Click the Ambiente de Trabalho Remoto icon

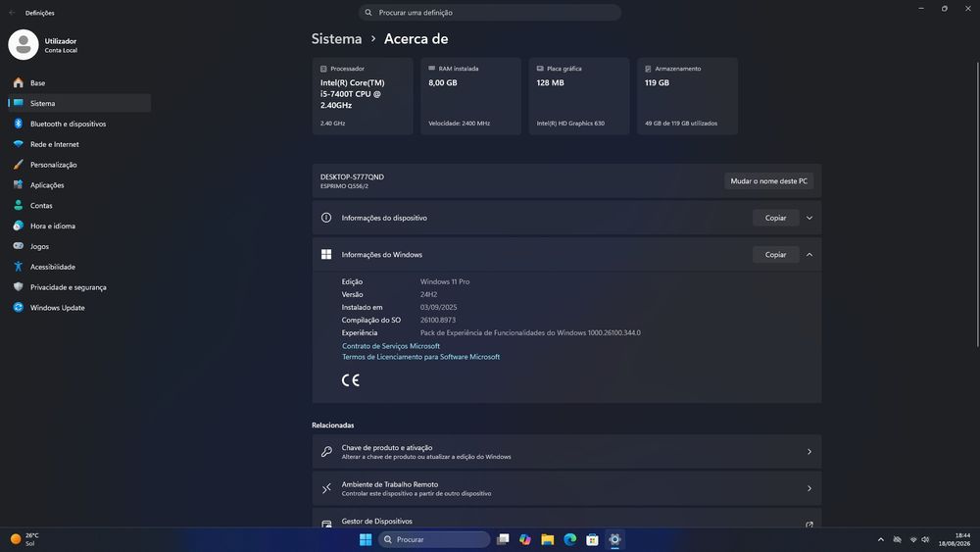point(326,488)
